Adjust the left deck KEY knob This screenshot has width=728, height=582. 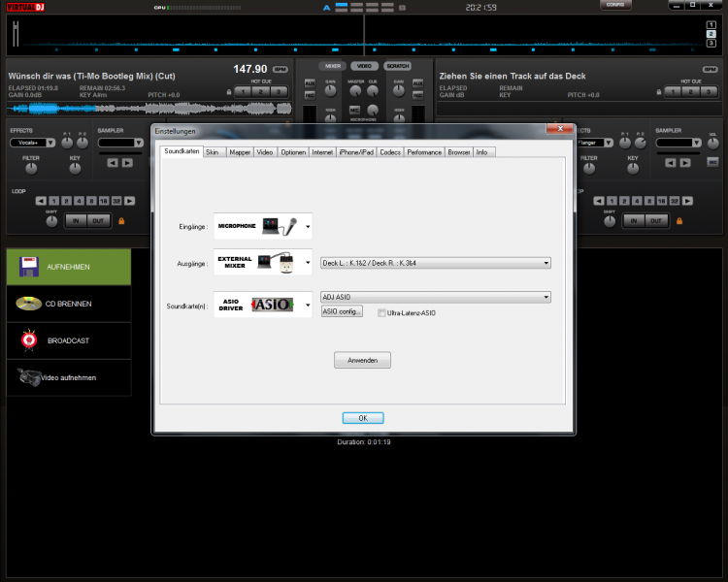pyautogui.click(x=75, y=169)
